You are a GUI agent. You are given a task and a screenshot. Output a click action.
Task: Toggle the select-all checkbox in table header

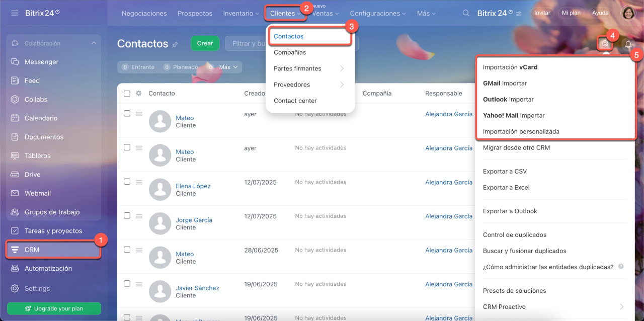pos(127,93)
